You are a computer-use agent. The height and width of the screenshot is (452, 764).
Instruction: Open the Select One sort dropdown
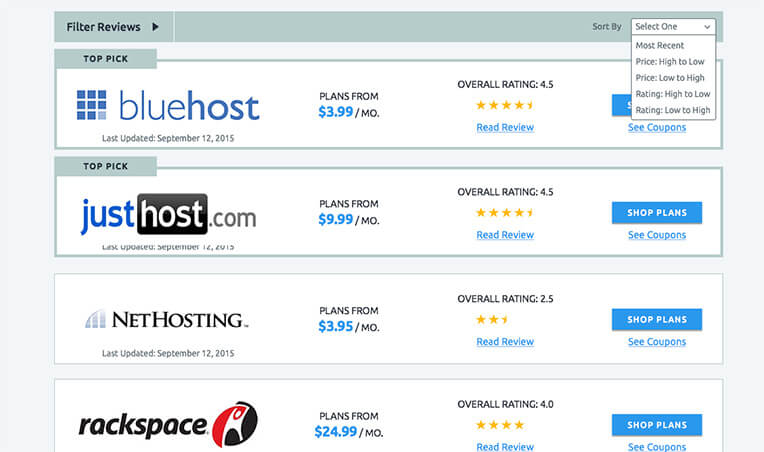point(673,26)
